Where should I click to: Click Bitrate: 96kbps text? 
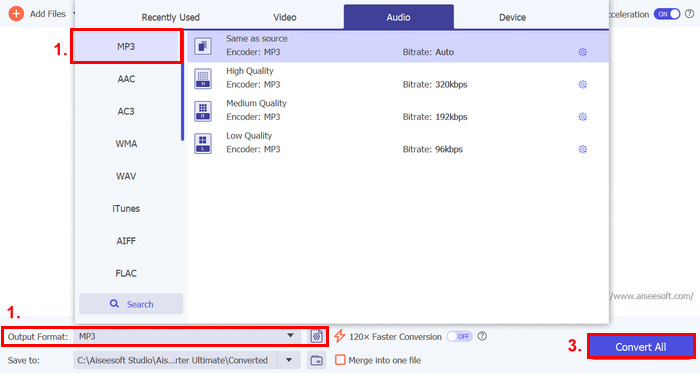click(433, 149)
